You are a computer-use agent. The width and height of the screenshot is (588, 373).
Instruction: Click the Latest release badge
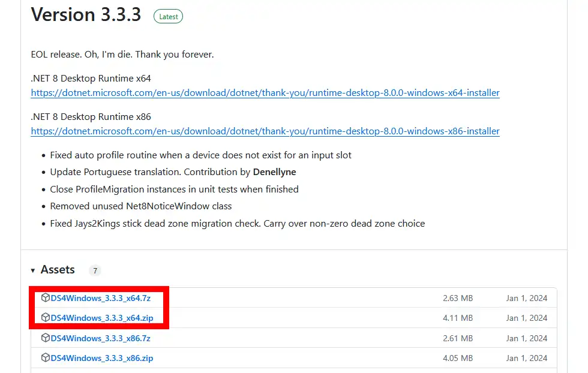click(x=169, y=17)
